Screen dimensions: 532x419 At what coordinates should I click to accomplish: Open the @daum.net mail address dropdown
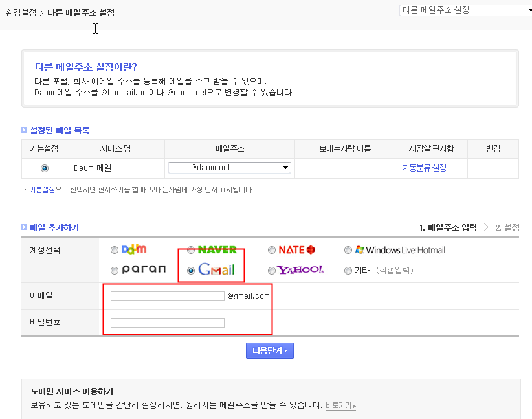(230, 168)
